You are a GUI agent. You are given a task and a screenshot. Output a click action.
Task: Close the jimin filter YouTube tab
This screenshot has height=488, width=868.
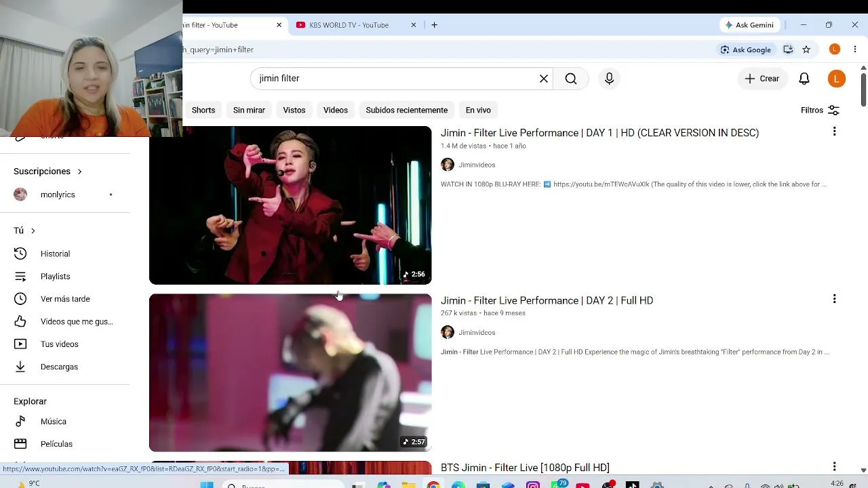(279, 25)
